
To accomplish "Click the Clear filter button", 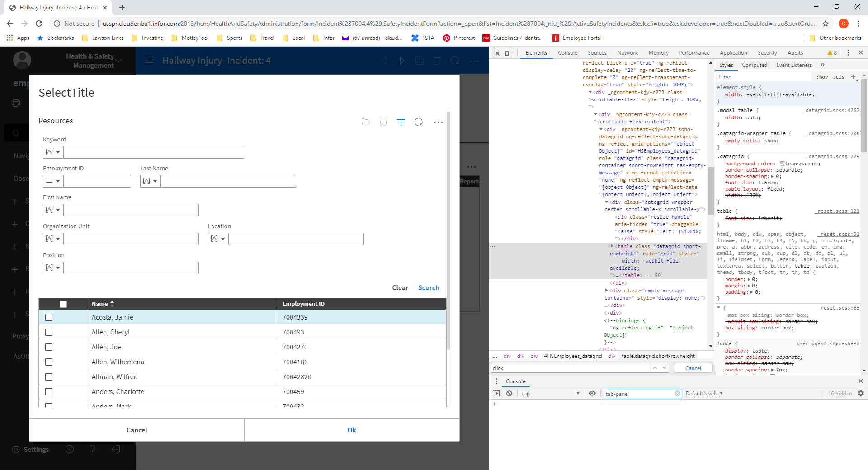I will (x=400, y=288).
